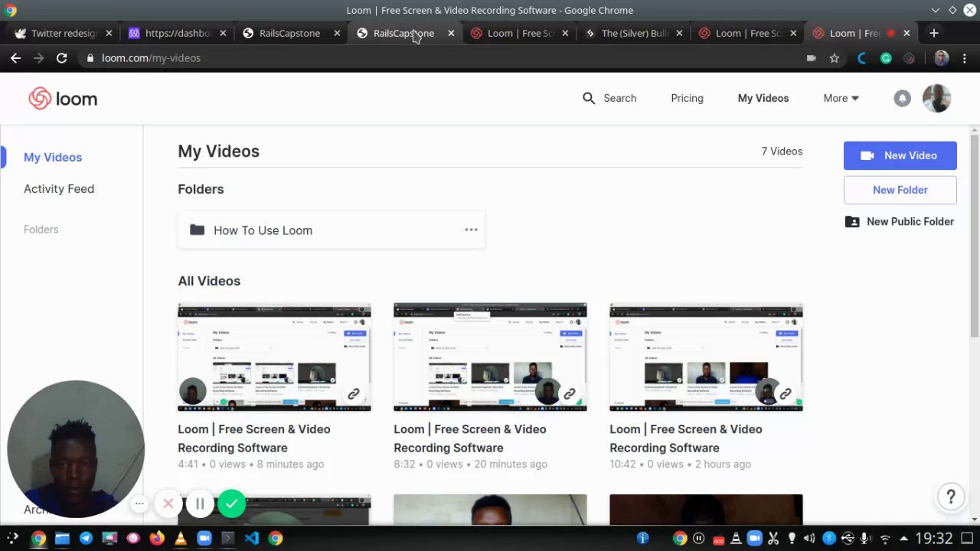Open the How To Use Loom folder

tap(331, 230)
